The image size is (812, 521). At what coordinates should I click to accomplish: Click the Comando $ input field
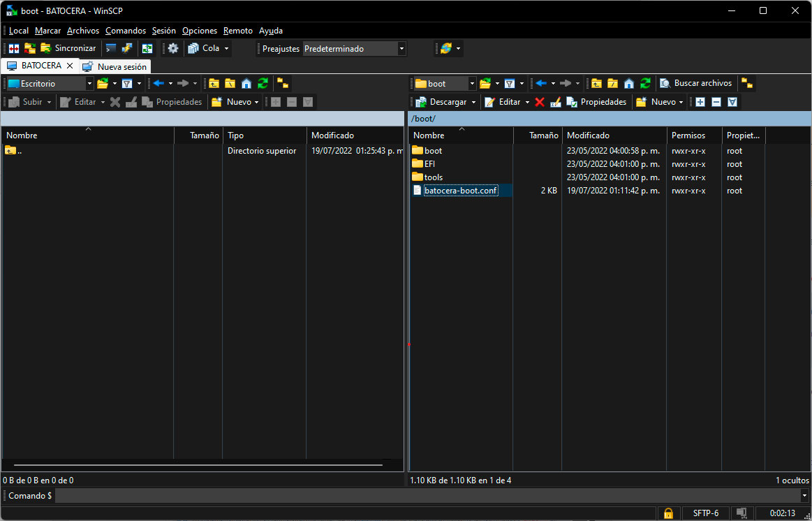[x=428, y=496]
